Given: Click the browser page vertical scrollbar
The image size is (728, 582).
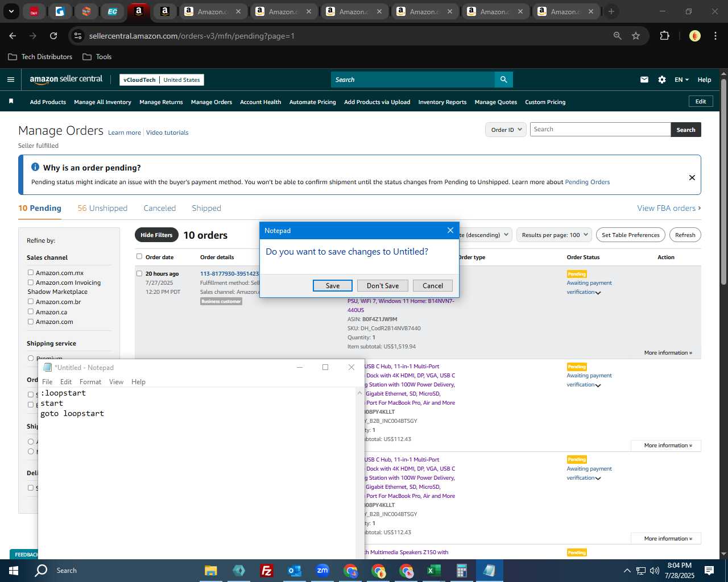Looking at the screenshot, I should tap(723, 182).
